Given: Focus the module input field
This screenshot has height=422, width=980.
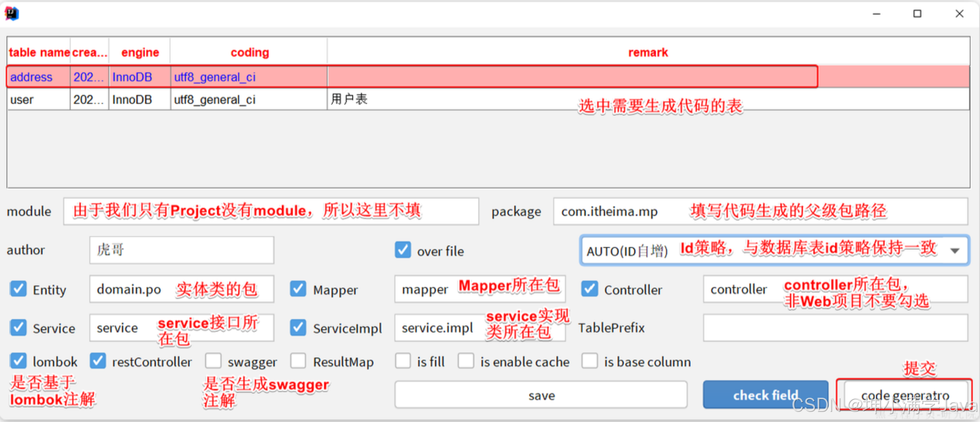Looking at the screenshot, I should (x=271, y=211).
